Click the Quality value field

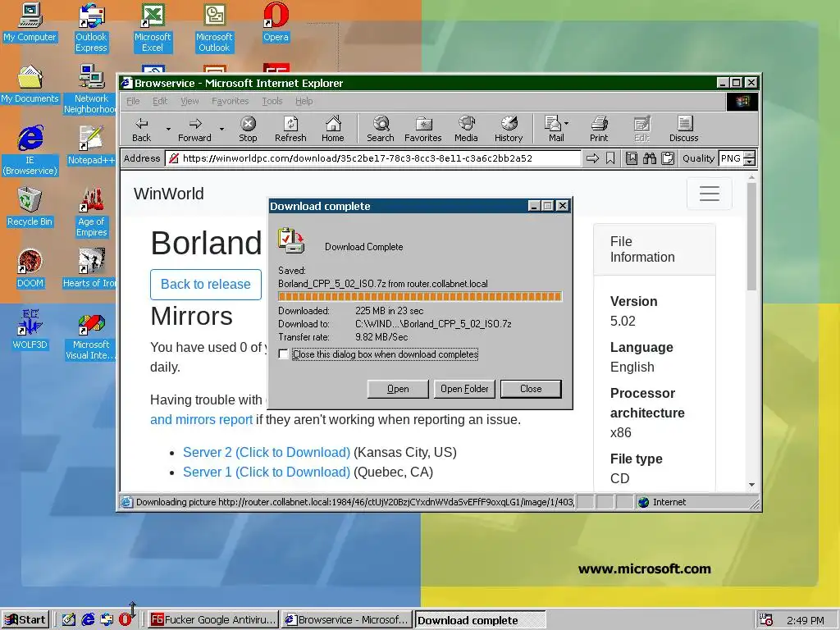(731, 158)
